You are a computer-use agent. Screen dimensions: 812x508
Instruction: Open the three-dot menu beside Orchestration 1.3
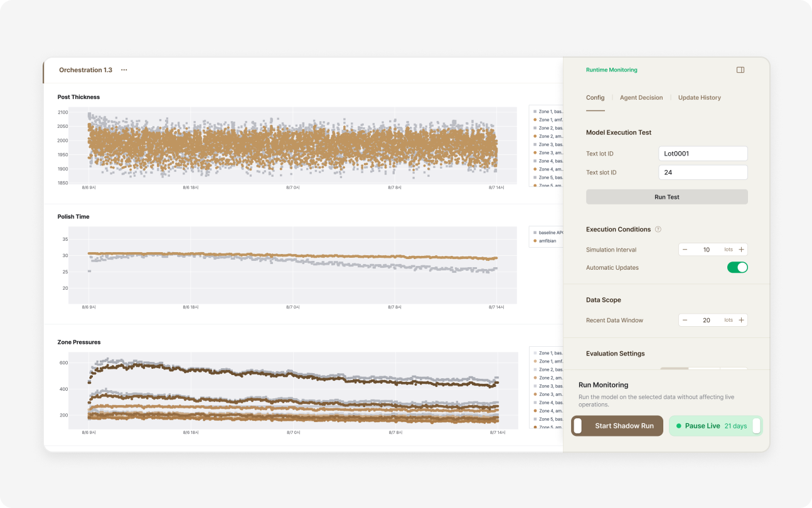point(124,70)
